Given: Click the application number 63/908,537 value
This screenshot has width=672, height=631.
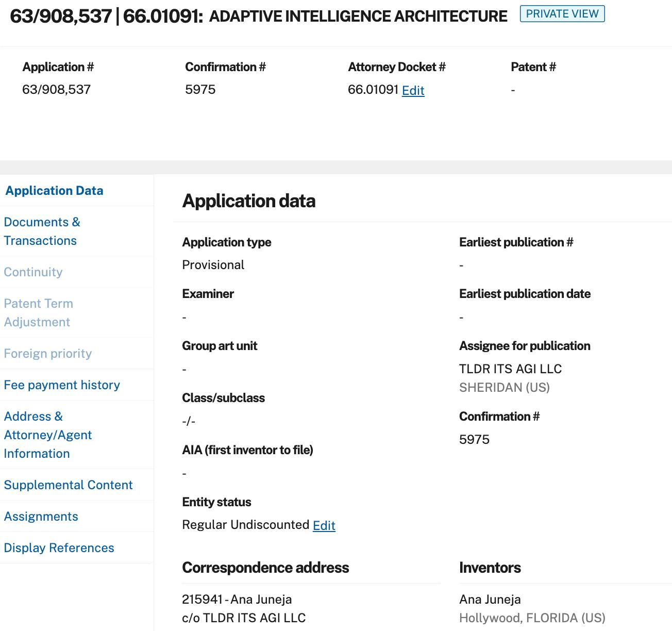Looking at the screenshot, I should tap(56, 90).
